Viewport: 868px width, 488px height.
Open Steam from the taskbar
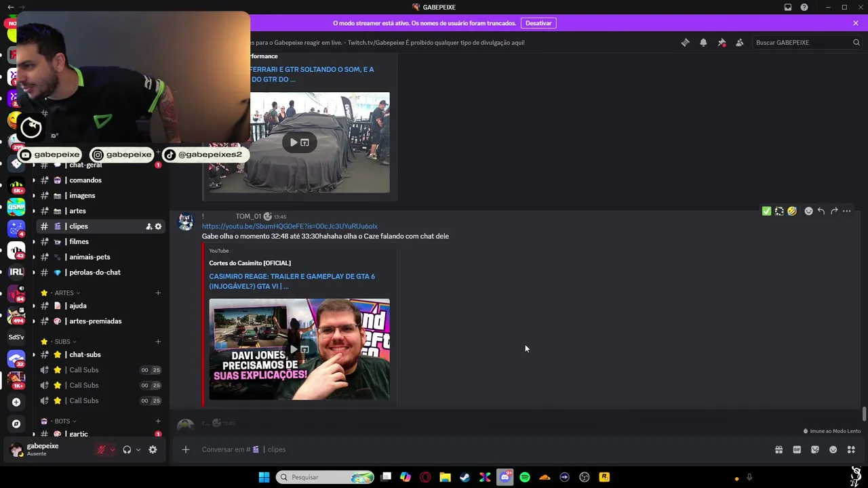point(465,477)
